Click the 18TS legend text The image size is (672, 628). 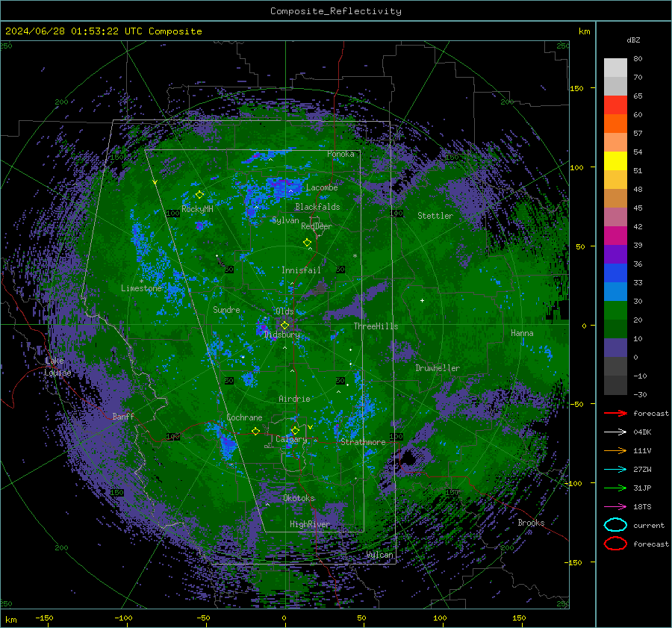(x=642, y=507)
